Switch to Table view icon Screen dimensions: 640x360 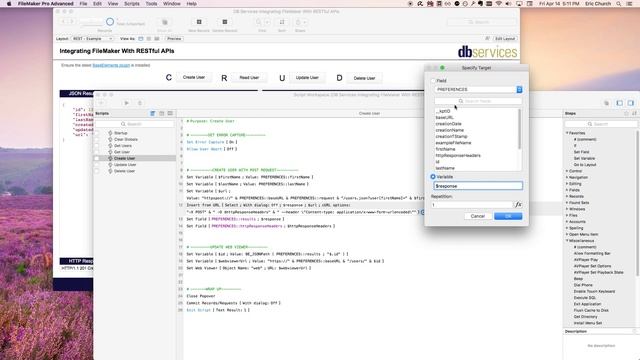(x=157, y=39)
